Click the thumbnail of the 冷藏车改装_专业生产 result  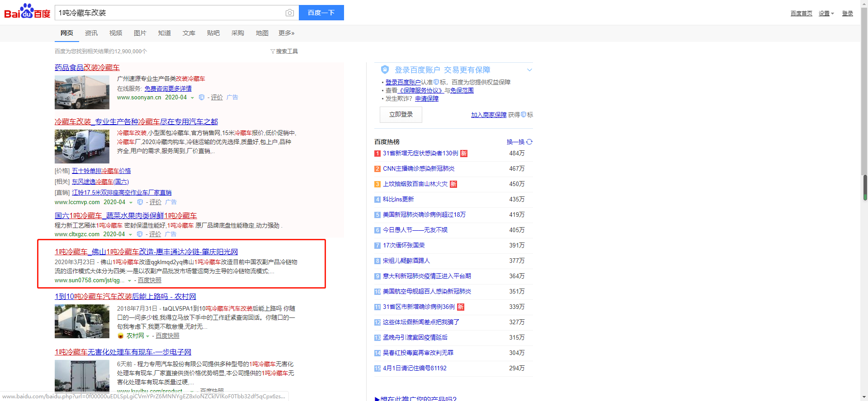tap(82, 146)
